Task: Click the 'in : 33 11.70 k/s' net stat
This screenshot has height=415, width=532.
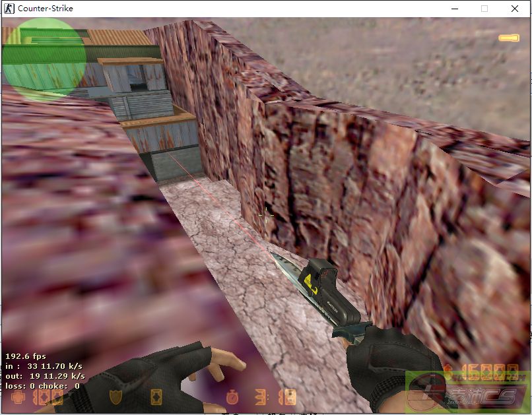Action: point(44,366)
